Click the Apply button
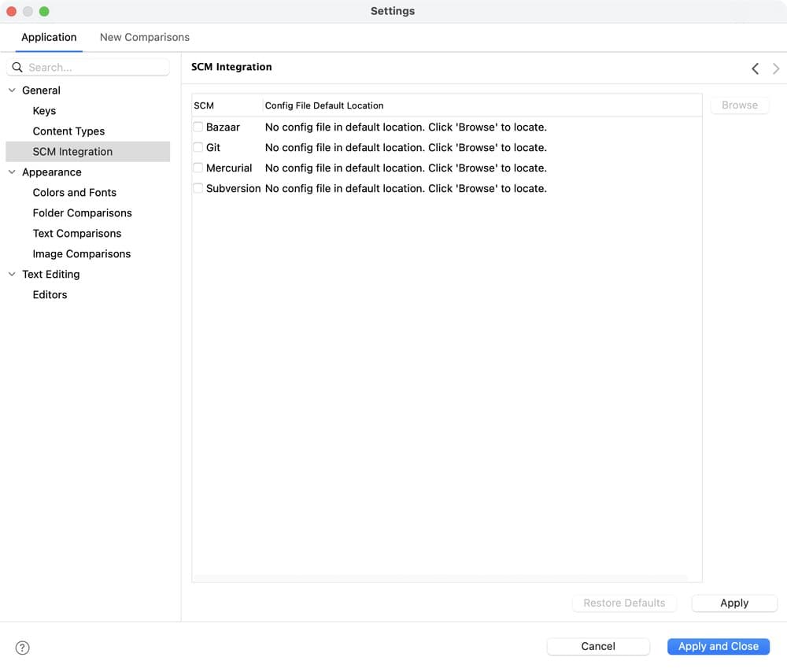787x672 pixels. click(733, 603)
